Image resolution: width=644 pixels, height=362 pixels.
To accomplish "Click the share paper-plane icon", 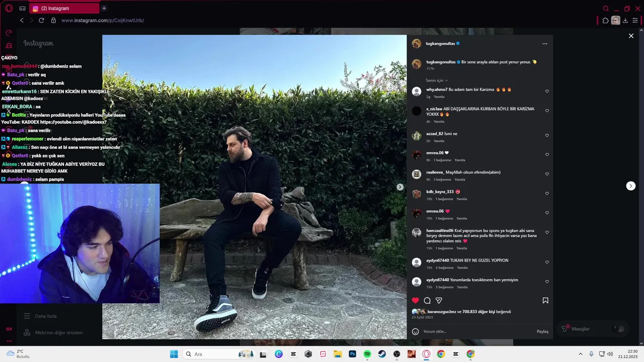I will 439,301.
